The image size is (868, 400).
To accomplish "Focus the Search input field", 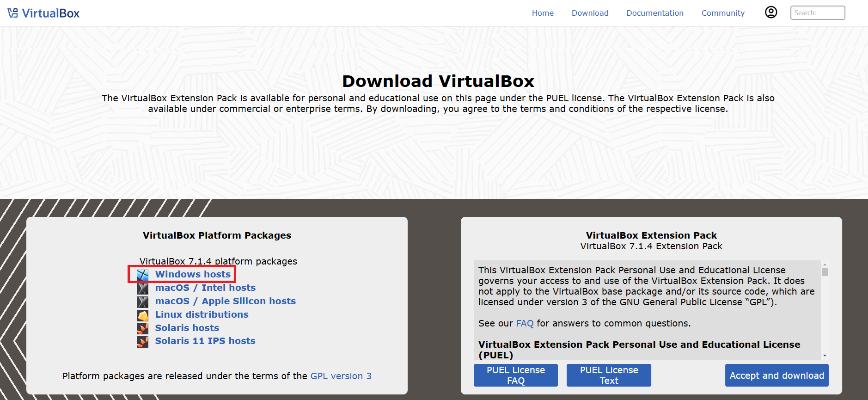I will pyautogui.click(x=818, y=13).
